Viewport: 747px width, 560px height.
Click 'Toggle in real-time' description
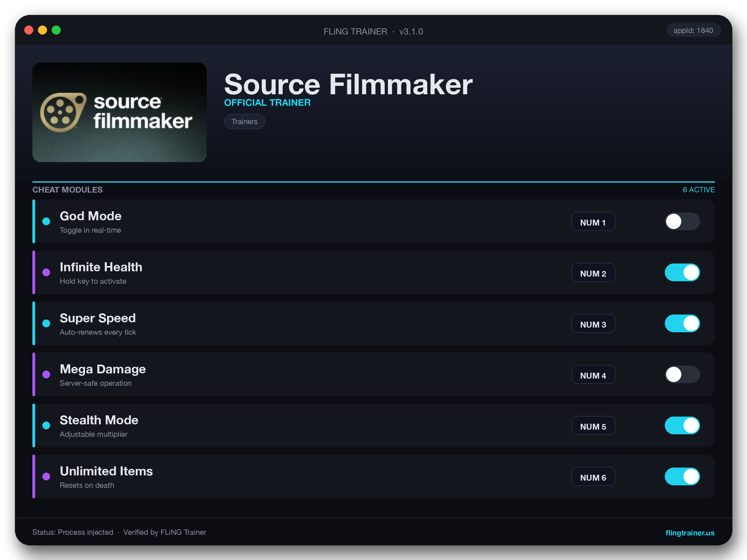pyautogui.click(x=90, y=230)
